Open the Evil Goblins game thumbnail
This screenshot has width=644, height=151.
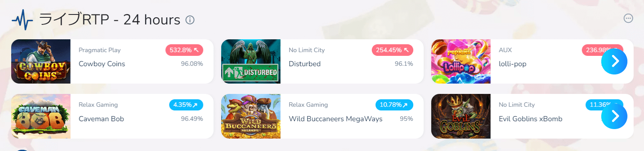461,116
